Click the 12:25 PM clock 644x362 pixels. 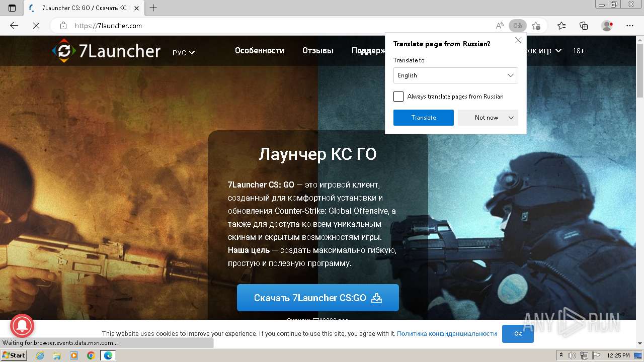click(618, 355)
